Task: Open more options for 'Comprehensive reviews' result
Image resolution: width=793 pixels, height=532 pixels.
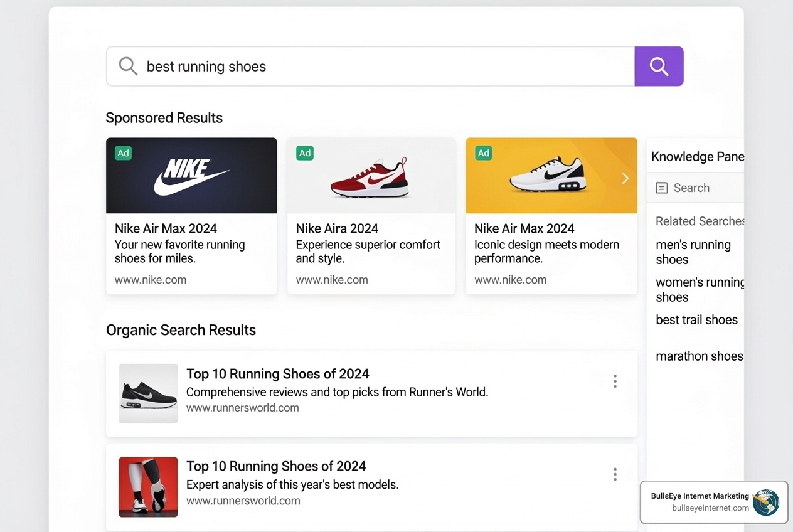Action: click(x=615, y=381)
